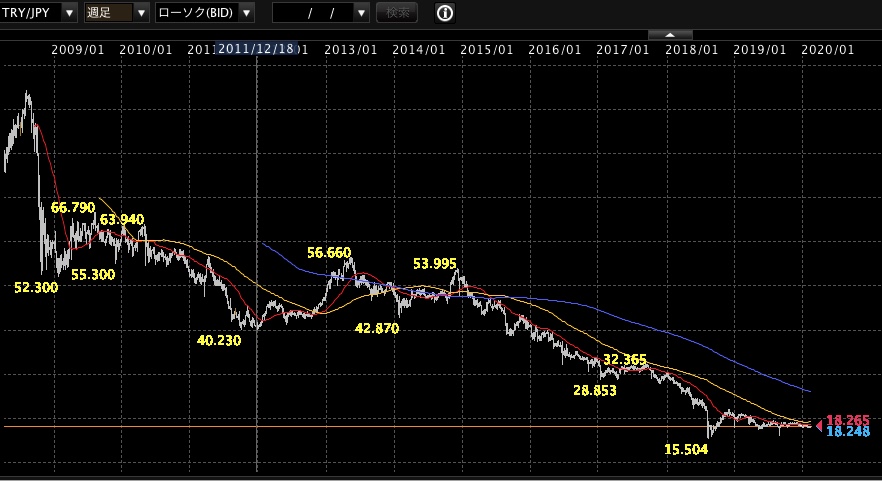Click the 2009/01 axis date label
Screen dimensions: 882x481
[78, 50]
